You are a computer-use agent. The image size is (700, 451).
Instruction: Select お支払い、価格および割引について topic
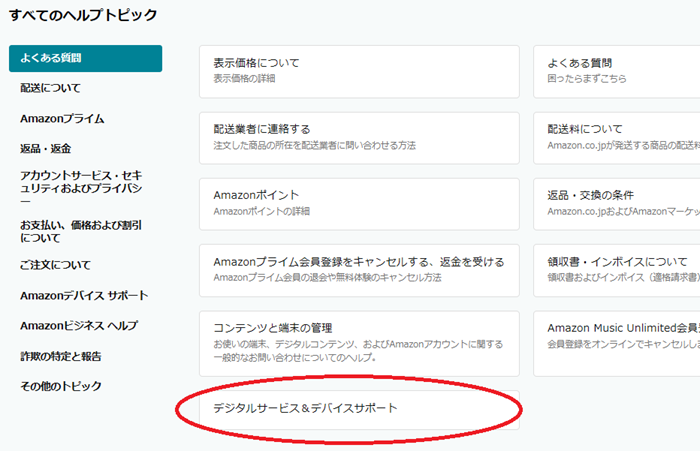[81, 231]
